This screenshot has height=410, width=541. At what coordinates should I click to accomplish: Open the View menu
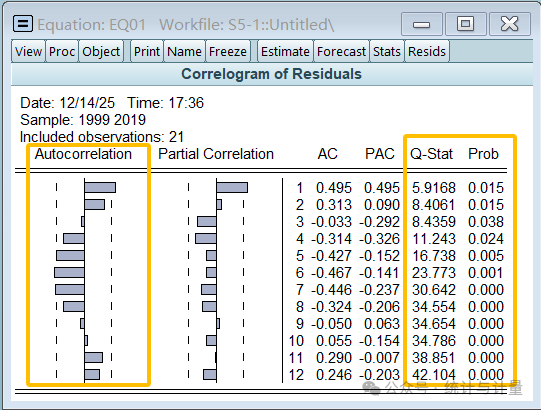(x=28, y=51)
